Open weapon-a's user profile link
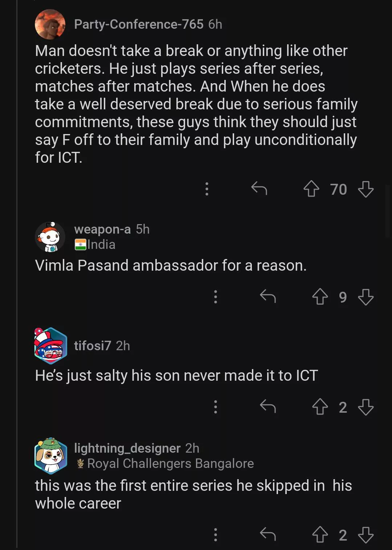This screenshot has height=550, width=392. (102, 229)
